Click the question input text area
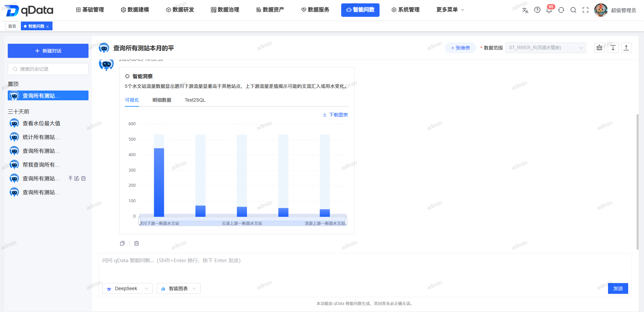Viewport: 644px width, 312px height. coord(365,268)
